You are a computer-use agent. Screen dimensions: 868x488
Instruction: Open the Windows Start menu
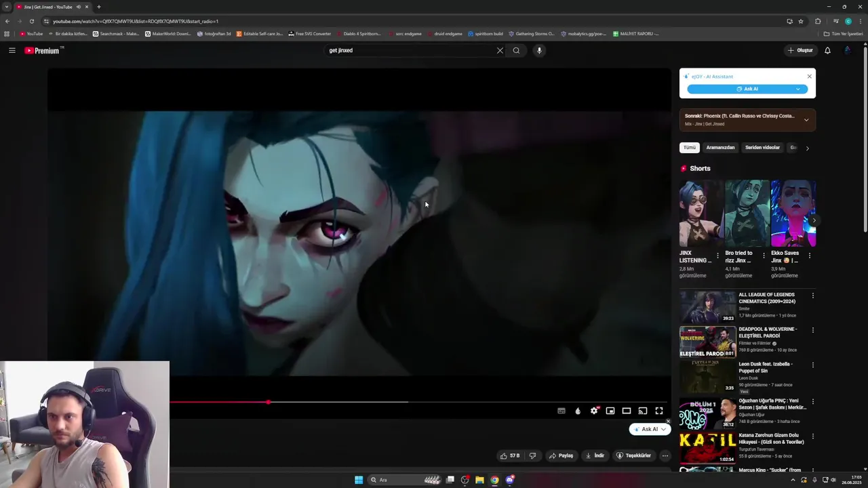(359, 480)
